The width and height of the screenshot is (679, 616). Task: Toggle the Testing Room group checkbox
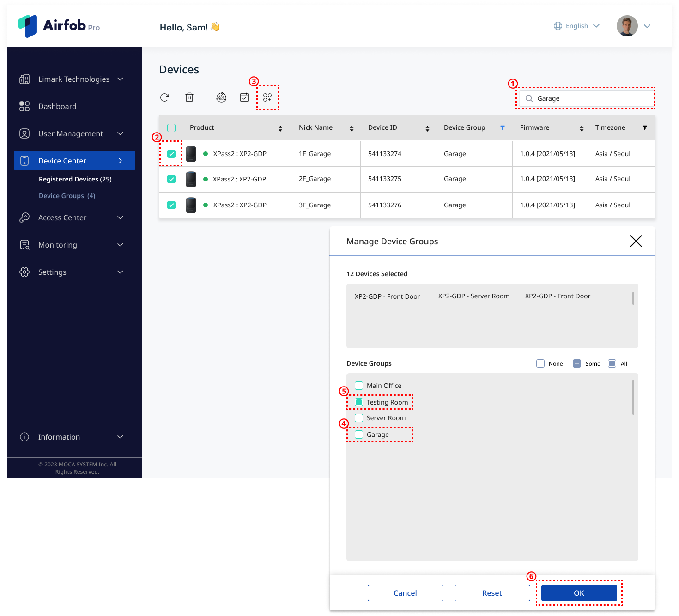pyautogui.click(x=359, y=402)
